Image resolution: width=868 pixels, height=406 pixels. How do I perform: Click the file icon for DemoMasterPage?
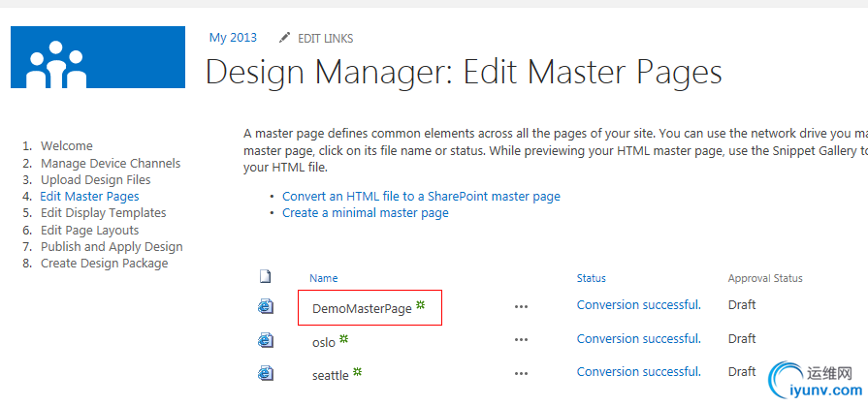[x=266, y=306]
